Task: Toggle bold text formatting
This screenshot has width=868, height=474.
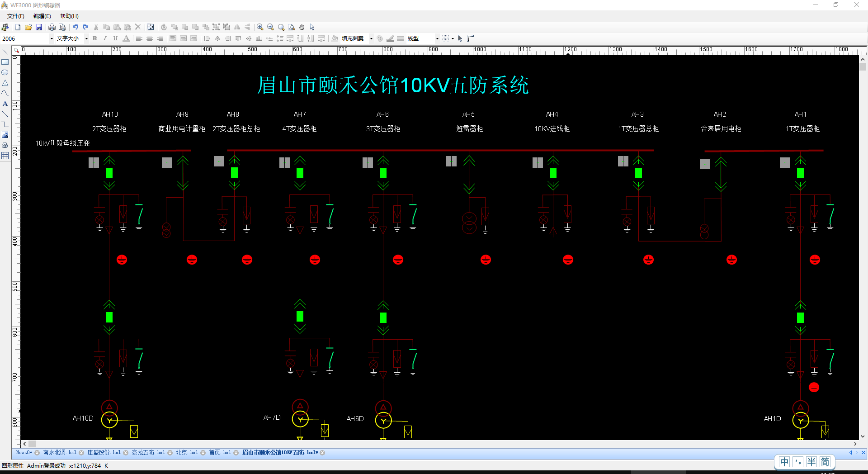Action: [94, 38]
